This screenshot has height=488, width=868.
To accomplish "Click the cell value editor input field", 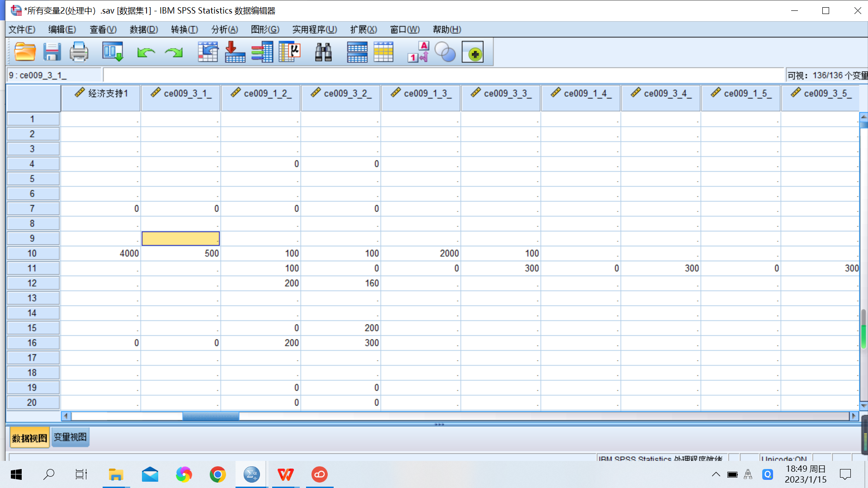I will click(443, 75).
